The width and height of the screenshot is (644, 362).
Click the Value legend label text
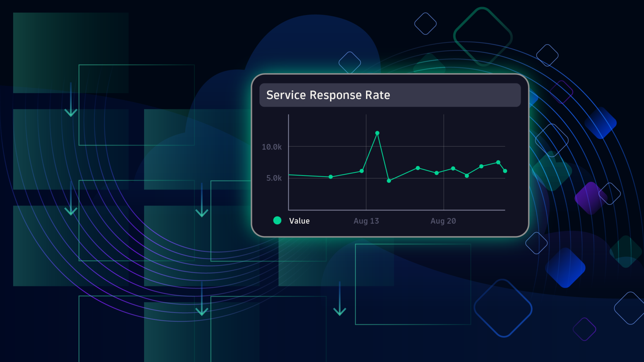pyautogui.click(x=299, y=221)
